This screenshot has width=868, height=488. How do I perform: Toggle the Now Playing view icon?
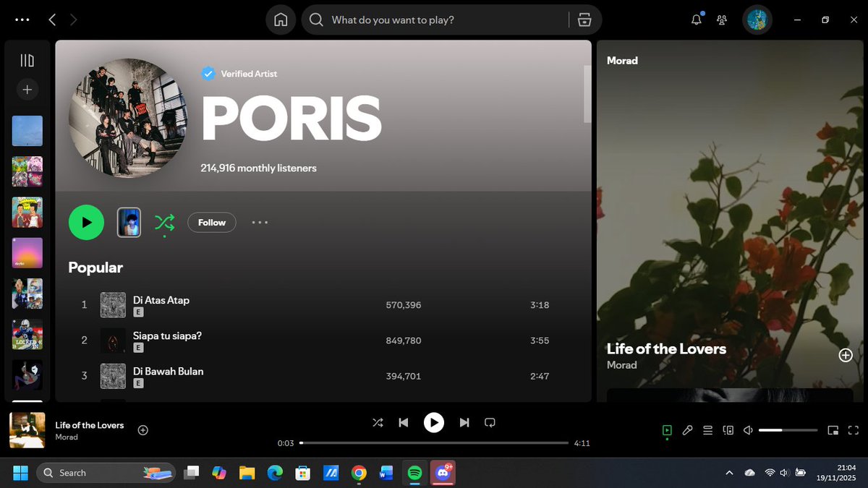click(667, 430)
